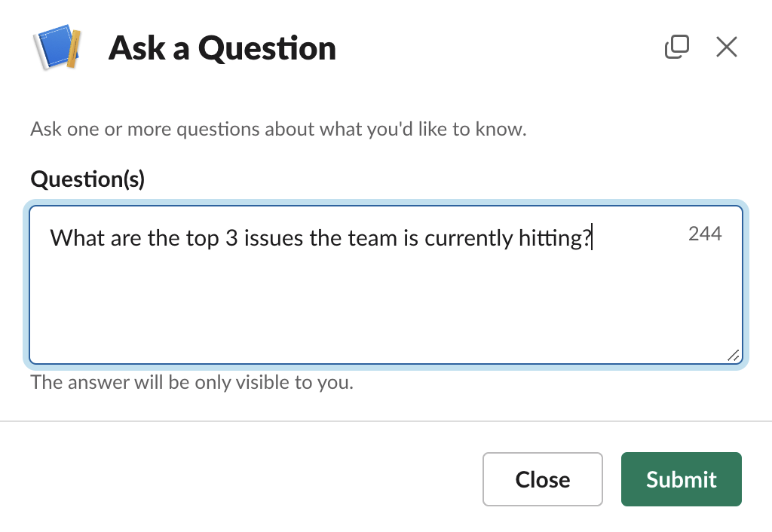The width and height of the screenshot is (772, 532).
Task: Click the word 'What' starting the question
Action: [x=77, y=239]
